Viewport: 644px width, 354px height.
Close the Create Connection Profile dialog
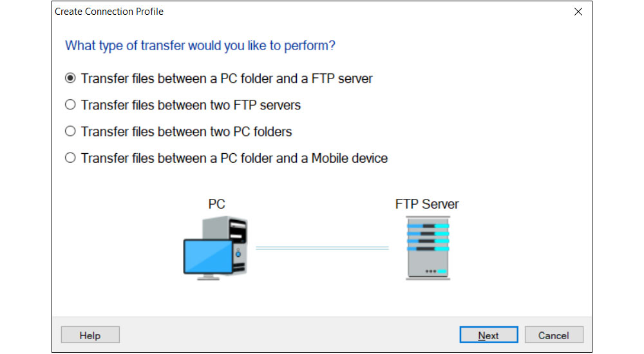(578, 12)
